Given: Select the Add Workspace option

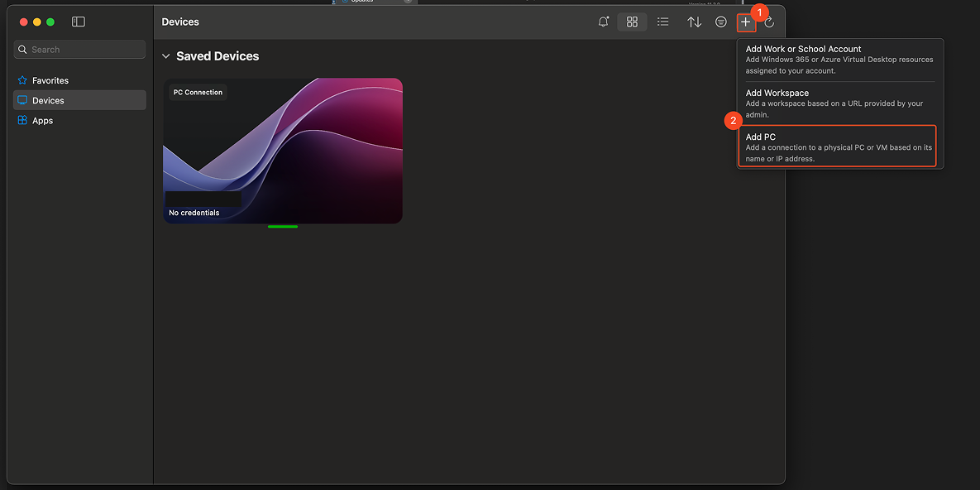Looking at the screenshot, I should click(x=837, y=103).
